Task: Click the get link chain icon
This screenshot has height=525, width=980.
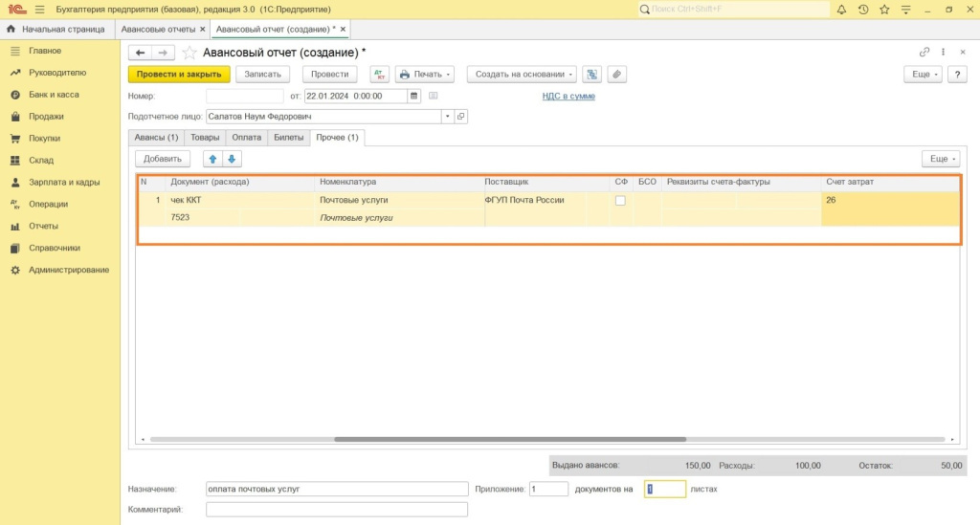Action: (x=924, y=52)
